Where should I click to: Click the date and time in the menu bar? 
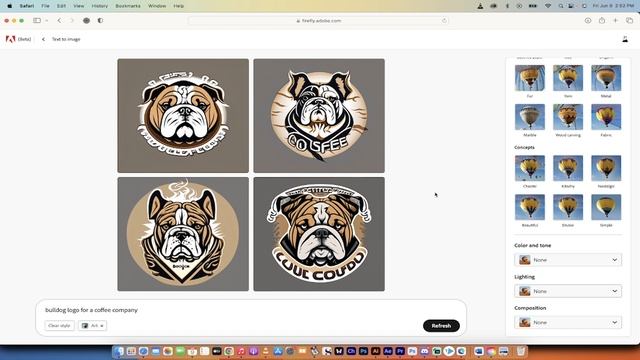pos(613,6)
